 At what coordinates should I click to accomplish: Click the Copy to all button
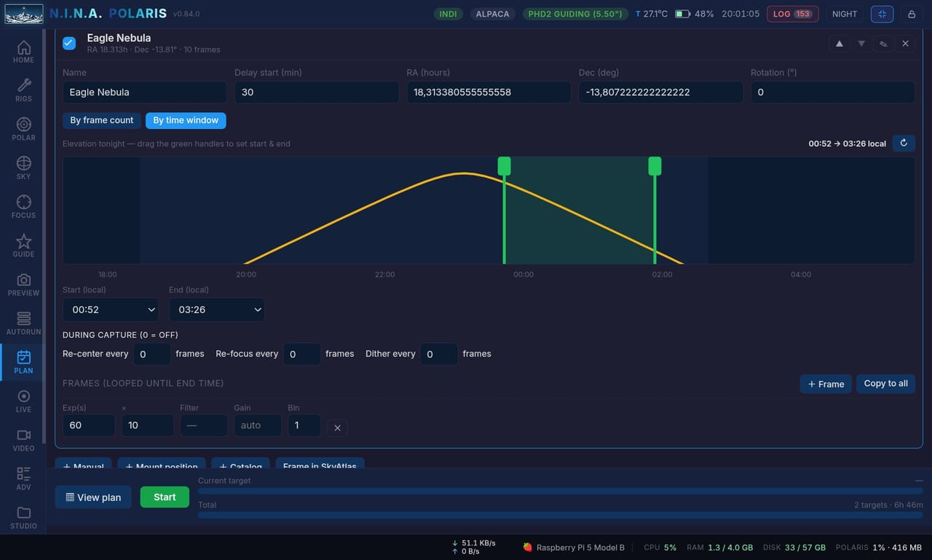[x=885, y=384]
